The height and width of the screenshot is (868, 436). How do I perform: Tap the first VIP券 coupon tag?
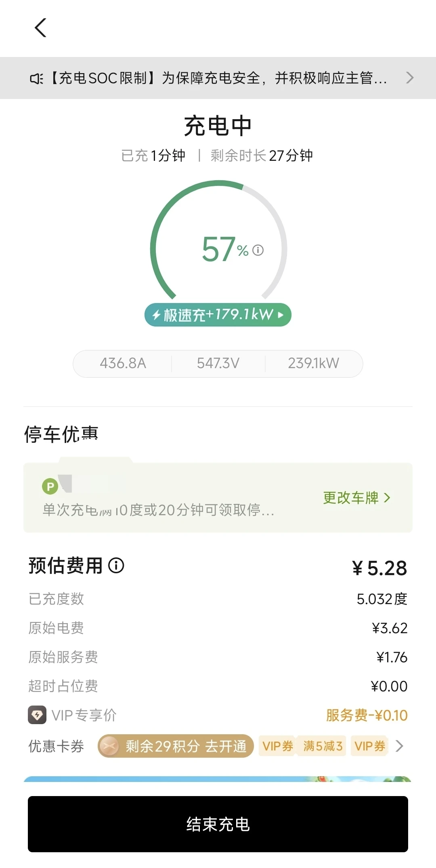[x=278, y=746]
